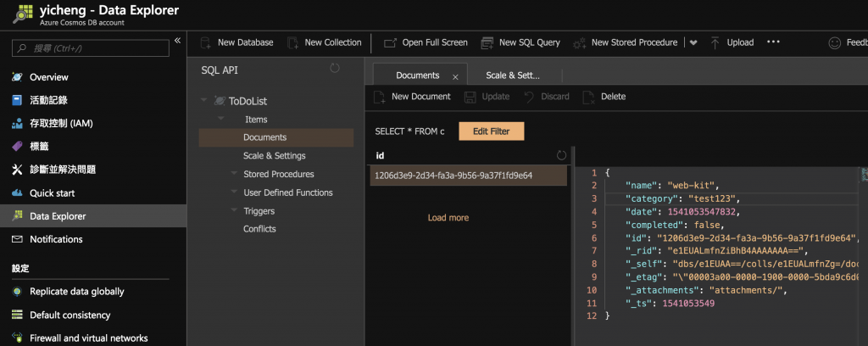Select Documents under Items in tree

tap(276, 137)
